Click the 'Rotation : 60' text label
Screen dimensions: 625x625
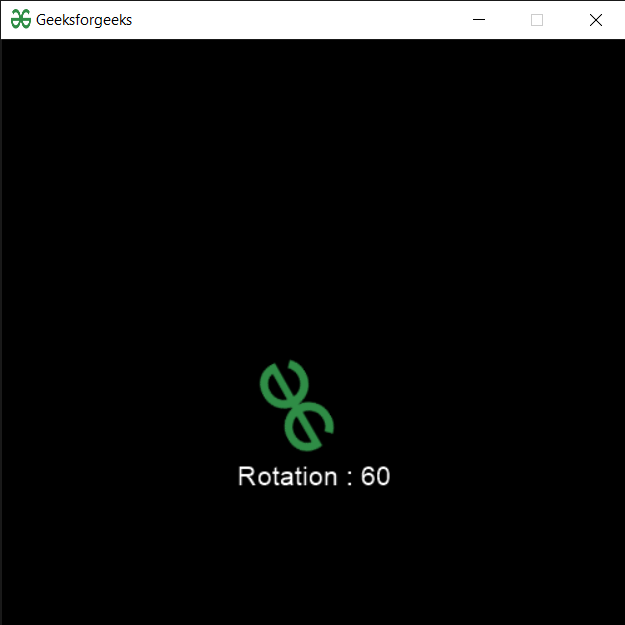coord(314,476)
